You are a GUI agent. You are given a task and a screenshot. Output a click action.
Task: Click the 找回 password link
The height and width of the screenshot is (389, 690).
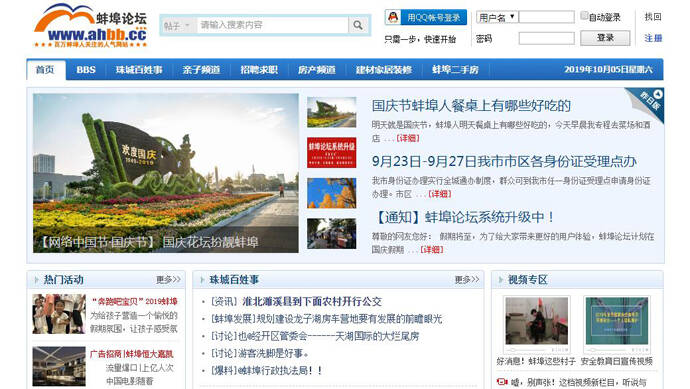[653, 17]
